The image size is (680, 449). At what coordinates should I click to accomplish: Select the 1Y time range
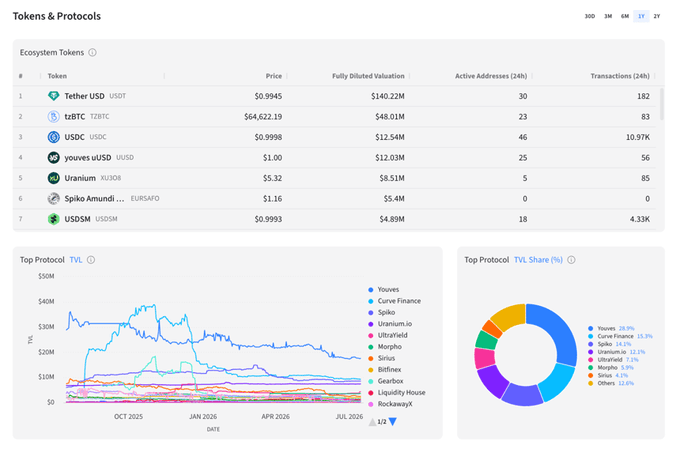(x=641, y=16)
